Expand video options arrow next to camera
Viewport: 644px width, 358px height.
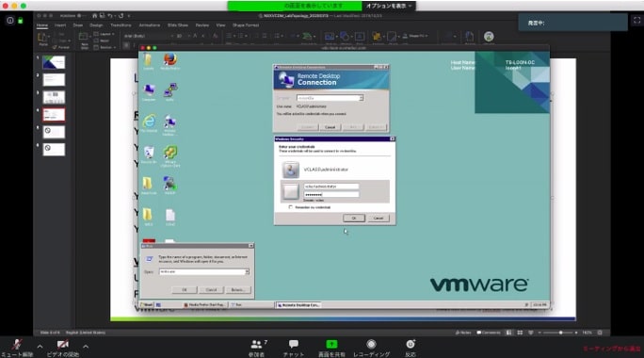(86, 347)
